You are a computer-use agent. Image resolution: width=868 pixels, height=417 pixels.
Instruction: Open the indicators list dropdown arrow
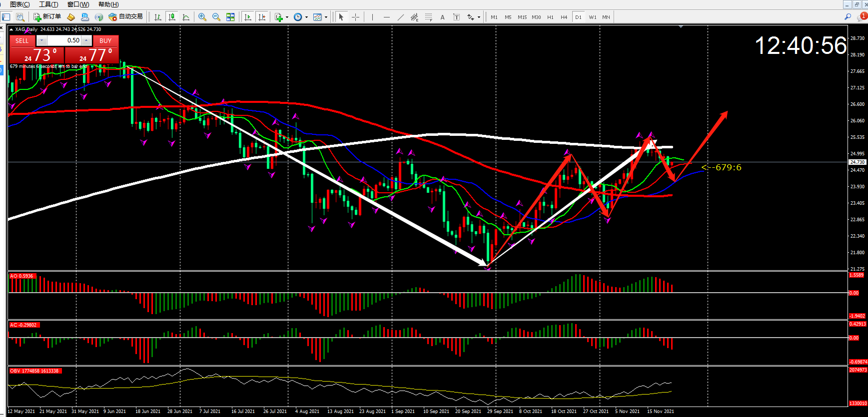tap(287, 17)
